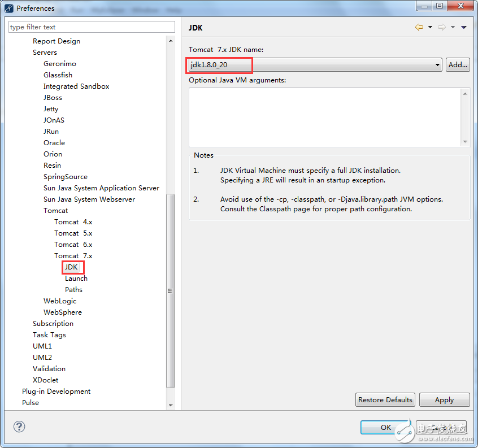Select the Report Design tree item
Viewport: 478px width, 448px height.
[x=57, y=41]
